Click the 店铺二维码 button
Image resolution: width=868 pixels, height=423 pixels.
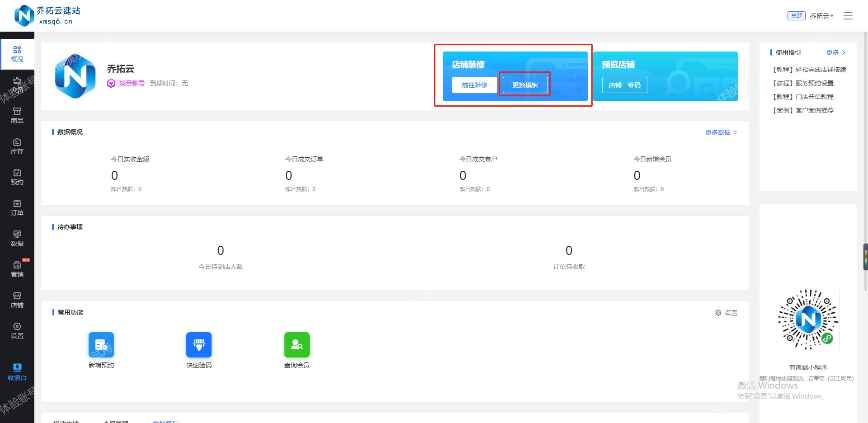point(624,85)
